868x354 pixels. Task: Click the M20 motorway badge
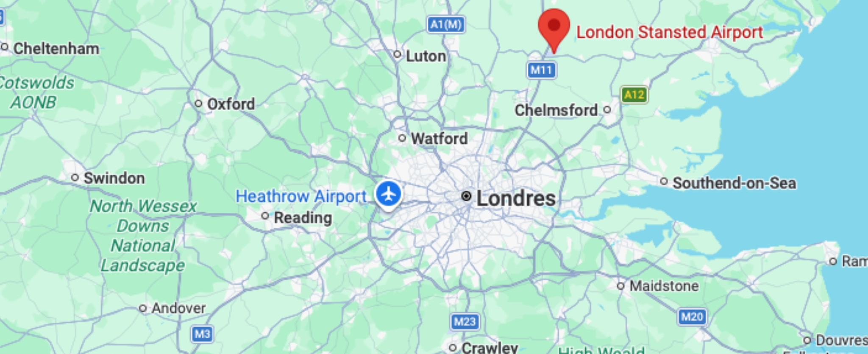tap(692, 317)
